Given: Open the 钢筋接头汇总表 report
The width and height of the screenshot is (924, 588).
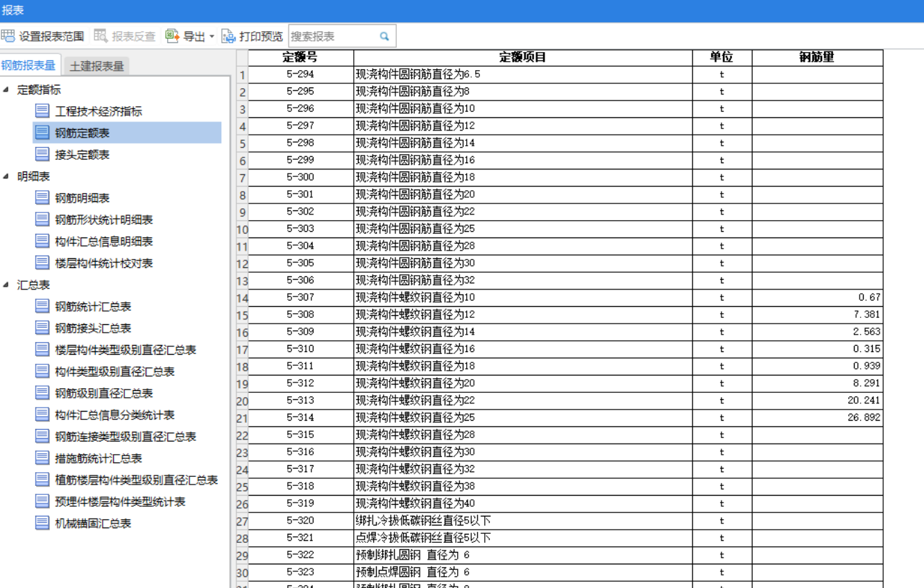Looking at the screenshot, I should click(x=93, y=328).
